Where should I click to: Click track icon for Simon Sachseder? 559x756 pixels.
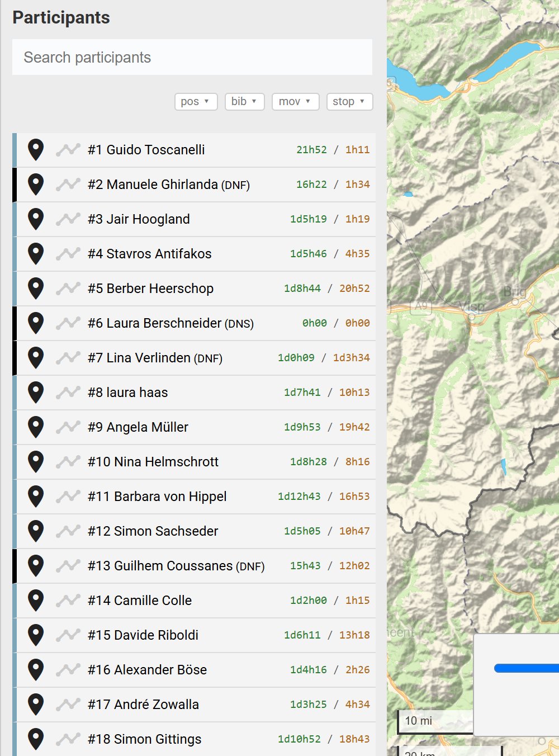(x=68, y=531)
